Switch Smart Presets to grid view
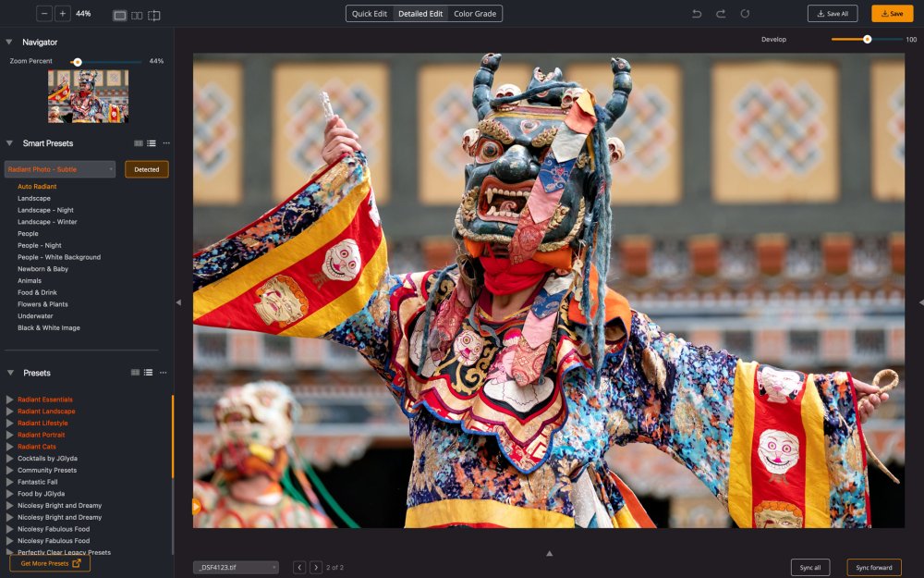Viewport: 924px width, 578px height. [139, 143]
